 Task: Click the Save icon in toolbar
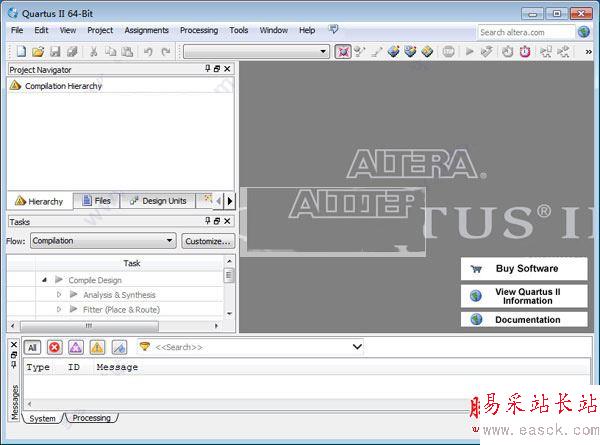point(55,51)
